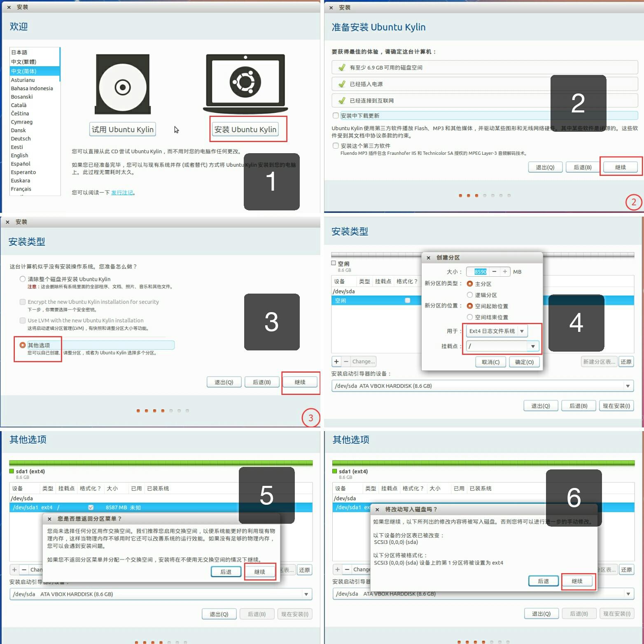Select the 逻辑分区 radio button
644x644 pixels.
(x=470, y=295)
